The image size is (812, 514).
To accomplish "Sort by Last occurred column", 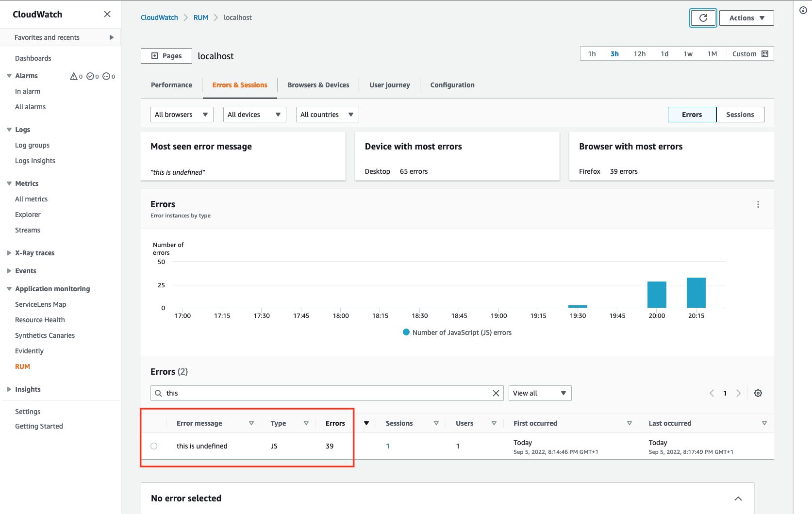I will pyautogui.click(x=764, y=423).
